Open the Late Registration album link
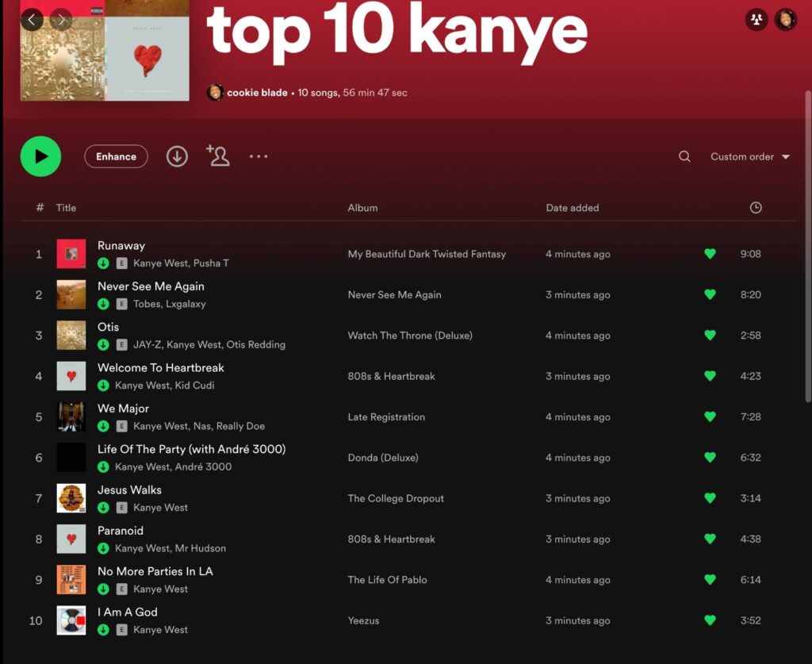 coord(386,417)
